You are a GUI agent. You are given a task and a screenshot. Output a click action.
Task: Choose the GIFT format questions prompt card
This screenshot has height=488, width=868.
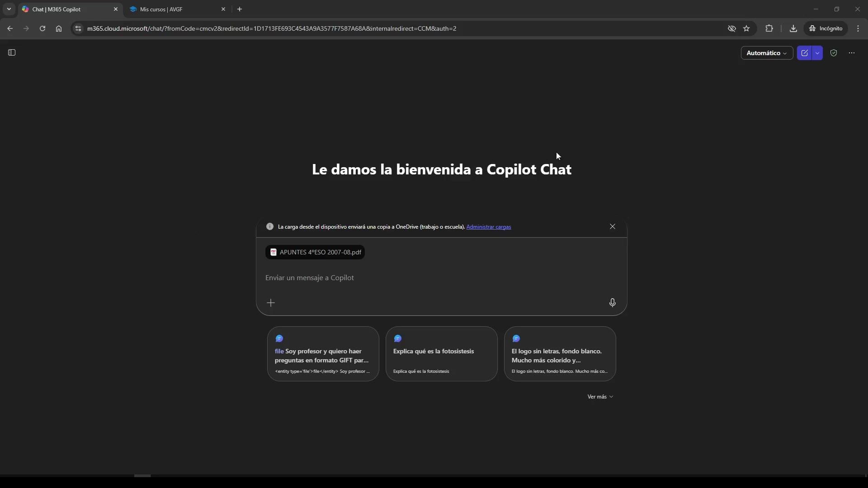coord(323,354)
